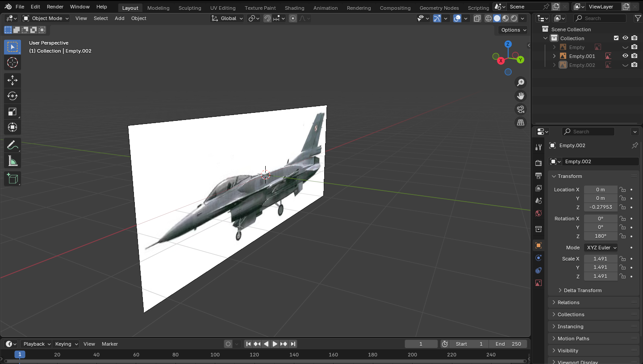Open XYZ Euler rotation mode dropdown
Viewport: 643px width, 364px height.
tap(601, 248)
